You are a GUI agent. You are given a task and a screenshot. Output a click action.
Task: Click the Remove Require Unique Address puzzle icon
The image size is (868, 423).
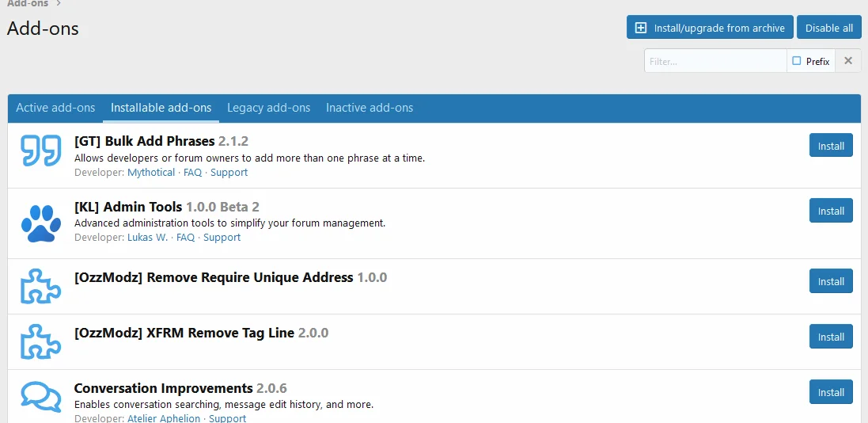[x=40, y=286]
